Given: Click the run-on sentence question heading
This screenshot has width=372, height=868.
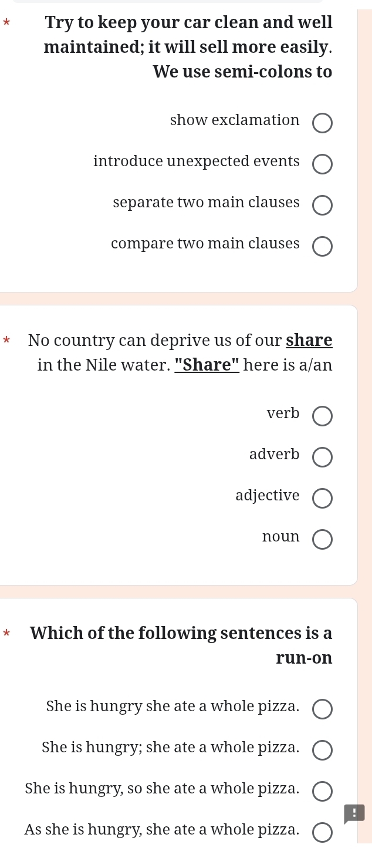Looking at the screenshot, I should tap(181, 646).
